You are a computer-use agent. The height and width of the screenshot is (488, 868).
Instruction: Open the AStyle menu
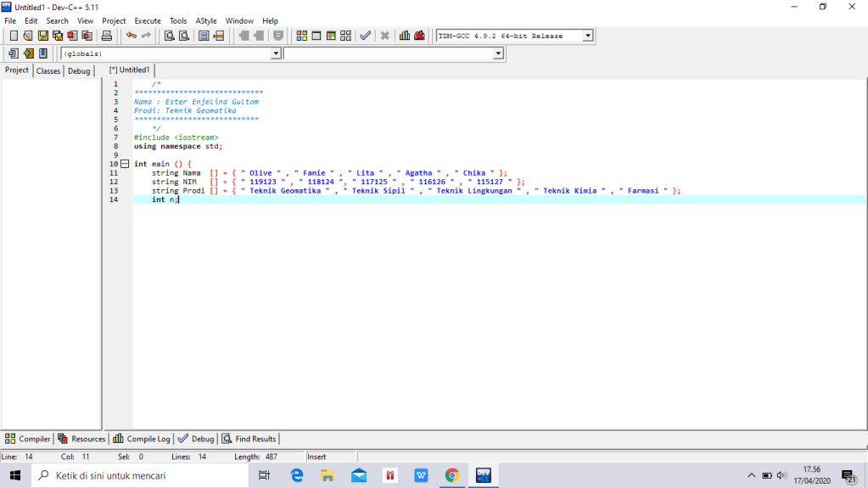pos(206,20)
